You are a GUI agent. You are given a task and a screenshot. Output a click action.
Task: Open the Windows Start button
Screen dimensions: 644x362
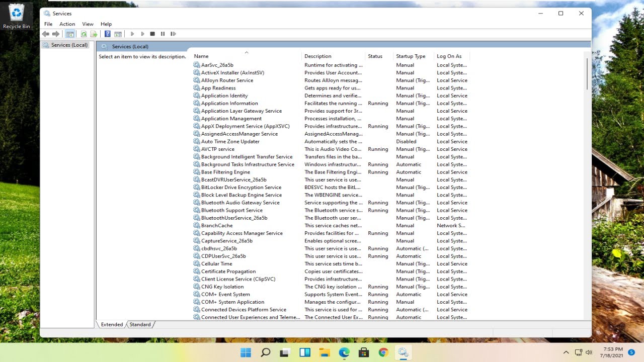[246, 352]
